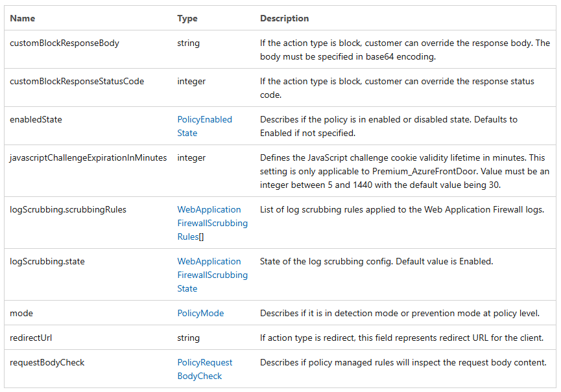Select the Type column header
Image resolution: width=561 pixels, height=392 pixels.
pyautogui.click(x=187, y=18)
